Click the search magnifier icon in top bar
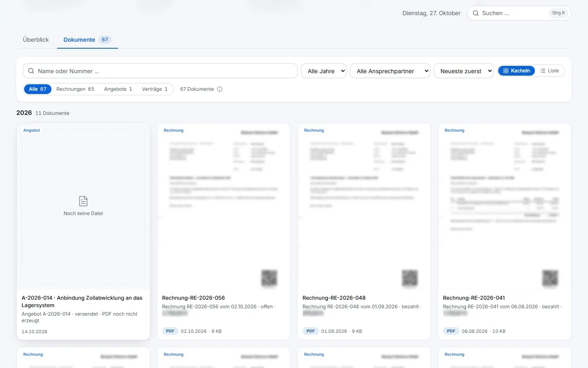Screen dimensions: 588x368 coord(476,13)
